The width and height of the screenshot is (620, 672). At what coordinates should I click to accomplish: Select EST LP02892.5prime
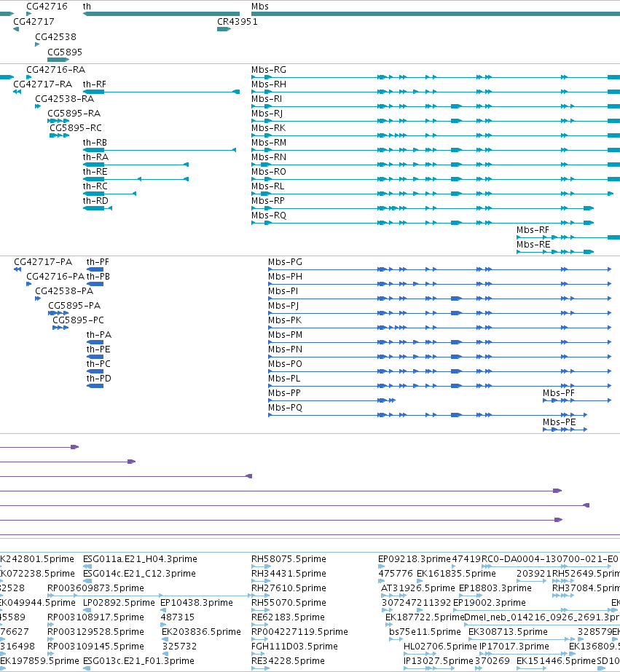click(x=119, y=603)
